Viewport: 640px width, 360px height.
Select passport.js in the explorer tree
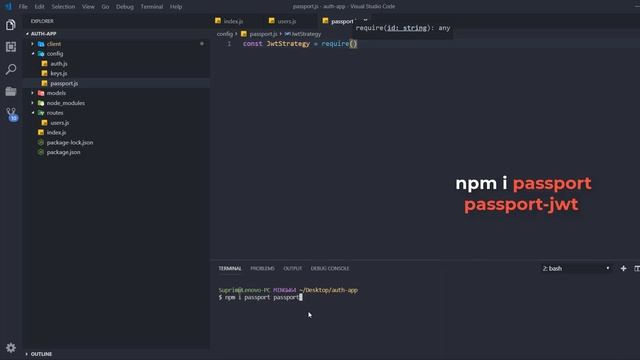click(64, 83)
